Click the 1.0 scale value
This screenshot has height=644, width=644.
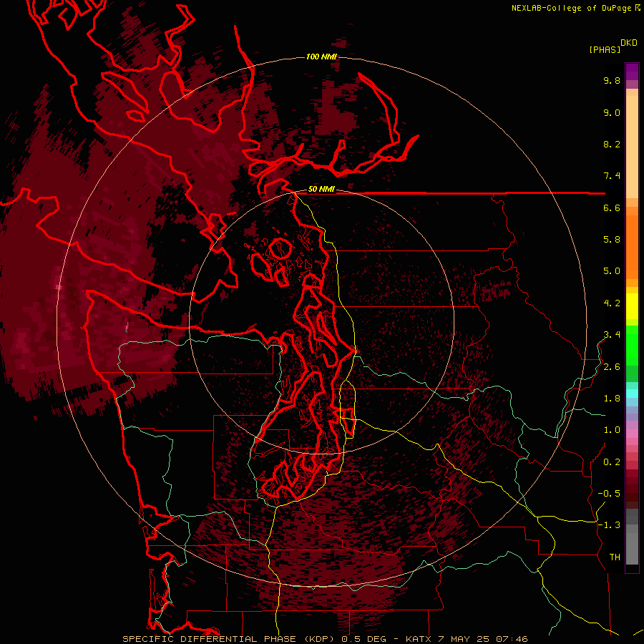point(612,430)
